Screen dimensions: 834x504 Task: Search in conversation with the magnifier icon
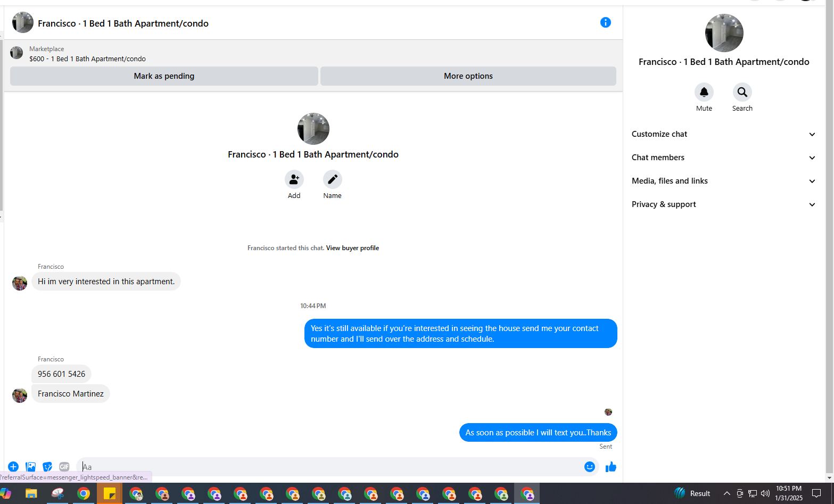(742, 92)
